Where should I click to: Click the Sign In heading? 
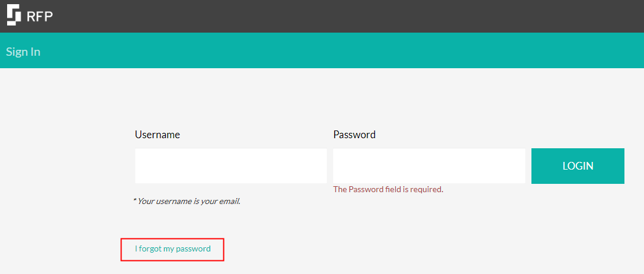(x=23, y=52)
